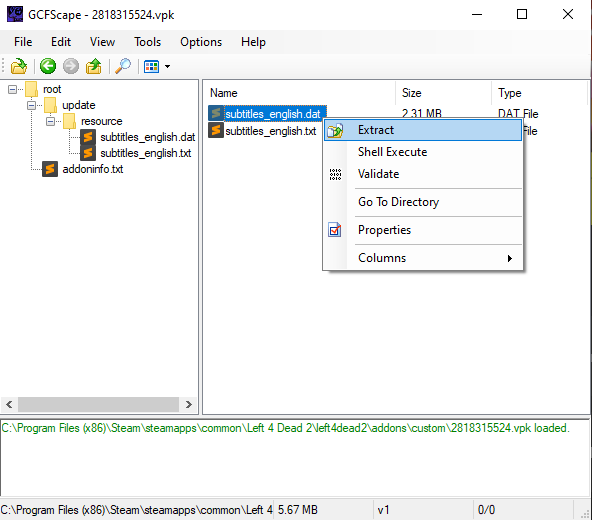Click the Properties checkmark icon in the context menu
The height and width of the screenshot is (520, 592).
335,230
